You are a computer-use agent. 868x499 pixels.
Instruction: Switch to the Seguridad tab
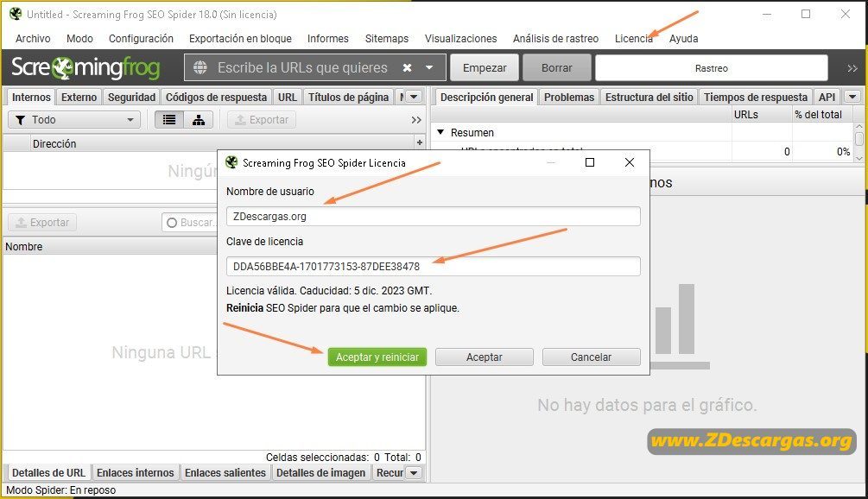pos(131,98)
